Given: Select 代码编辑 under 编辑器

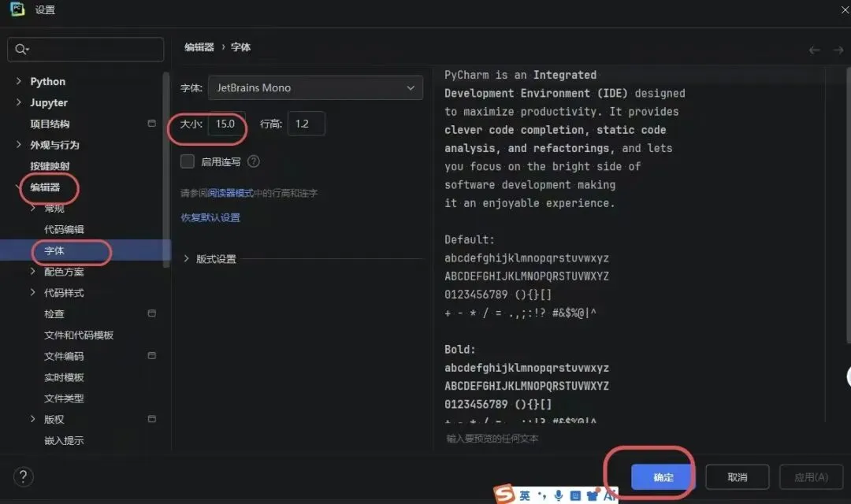Looking at the screenshot, I should click(x=64, y=229).
